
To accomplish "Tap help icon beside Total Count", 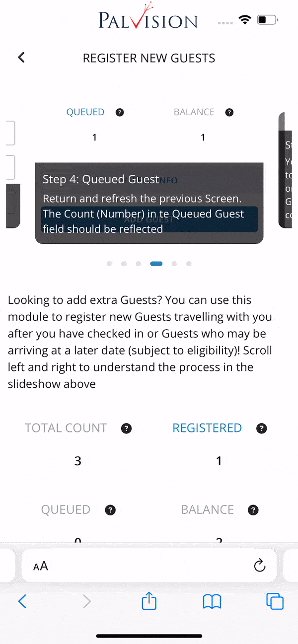I will click(127, 428).
